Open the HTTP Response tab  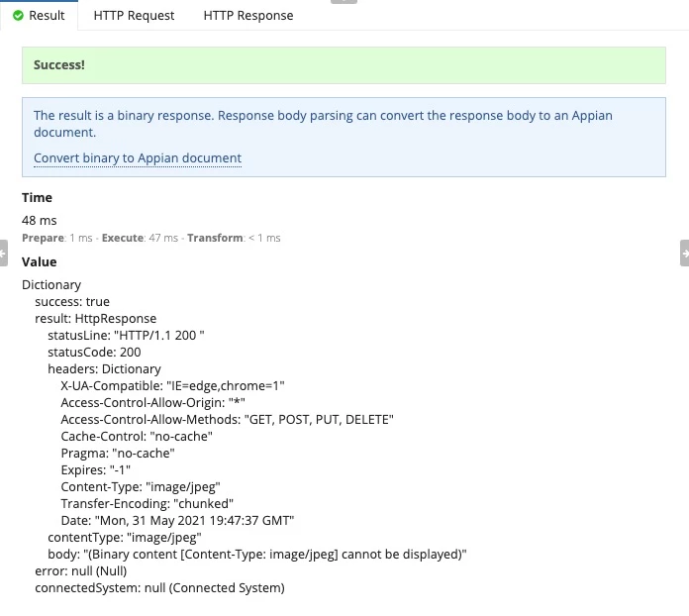pos(248,16)
